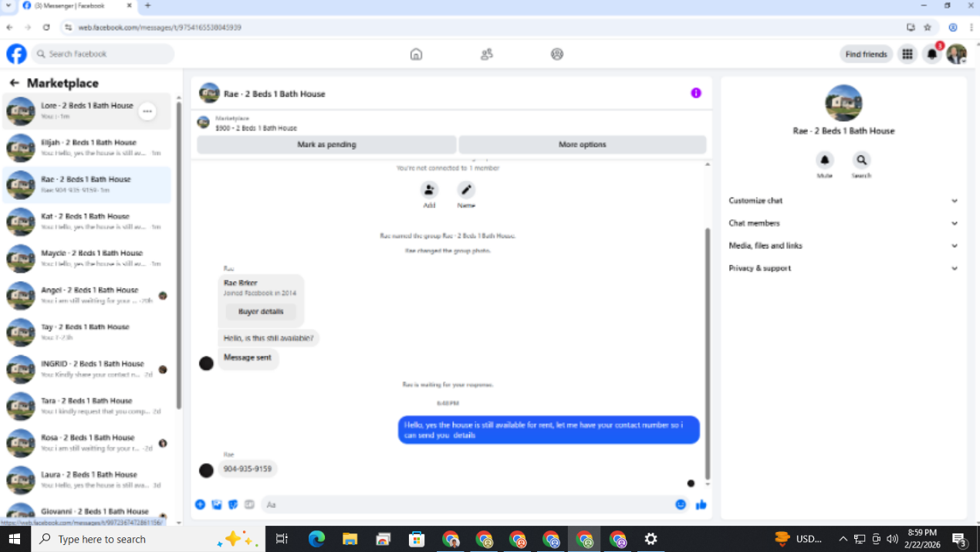Reload the page in the browser
Screen dimensions: 980x552
[x=46, y=27]
